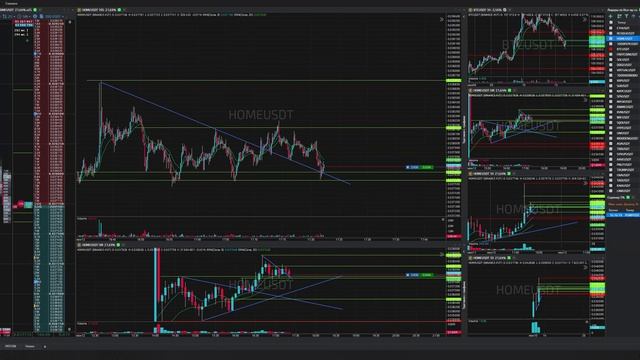Click the double-arrow icon on the second right chart
The image size is (640, 360).
(585, 100)
